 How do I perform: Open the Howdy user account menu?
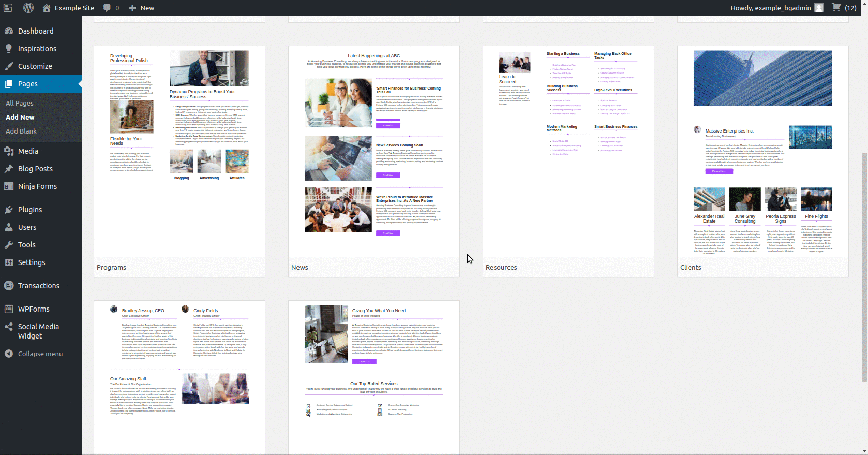coord(775,8)
